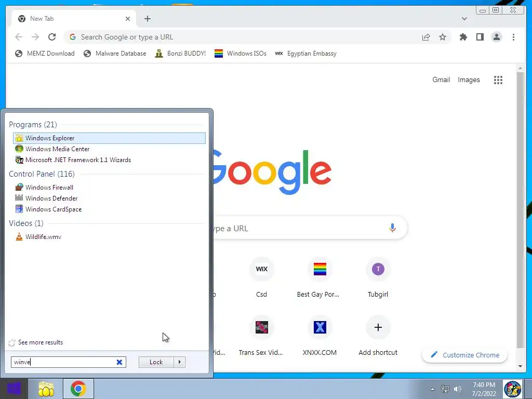
Task: Start voice search with microphone icon
Action: (392, 228)
